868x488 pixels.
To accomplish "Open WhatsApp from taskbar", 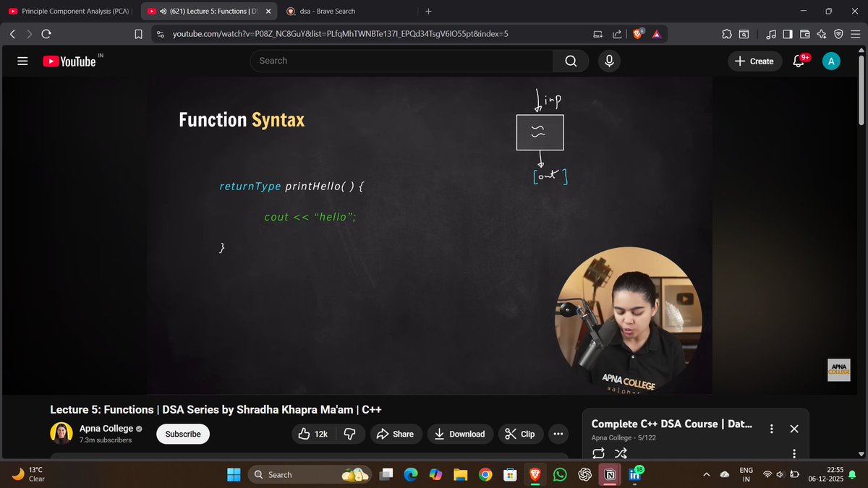I will click(x=560, y=474).
